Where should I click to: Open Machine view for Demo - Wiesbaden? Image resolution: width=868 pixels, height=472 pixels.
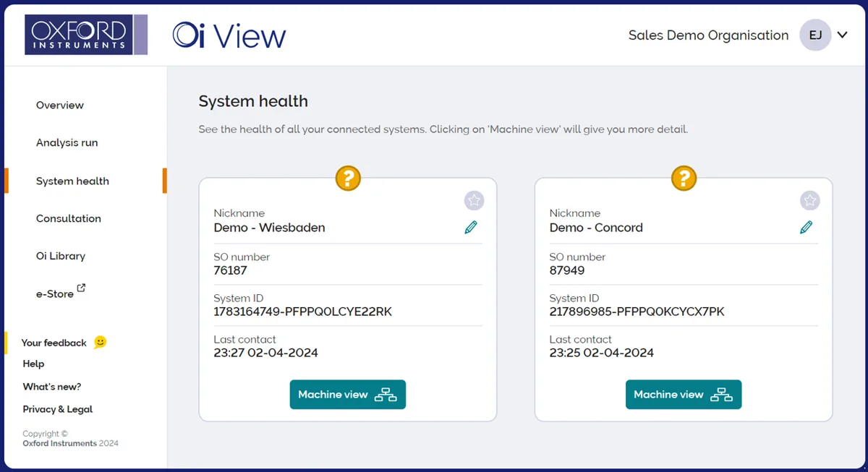(x=348, y=395)
